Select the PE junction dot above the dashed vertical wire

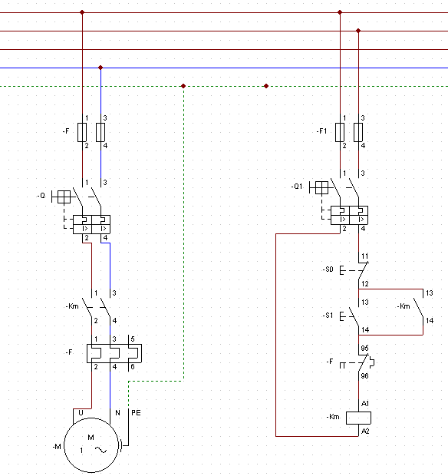[183, 86]
